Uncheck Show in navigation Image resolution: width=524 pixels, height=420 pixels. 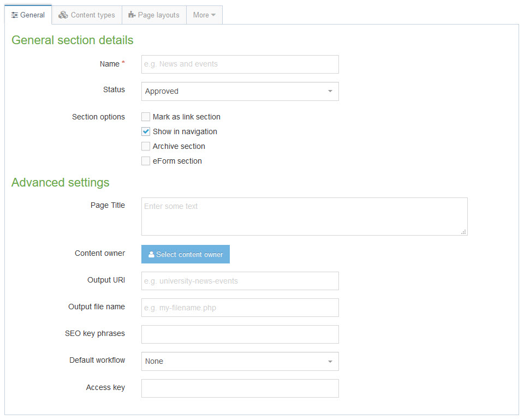click(x=145, y=131)
